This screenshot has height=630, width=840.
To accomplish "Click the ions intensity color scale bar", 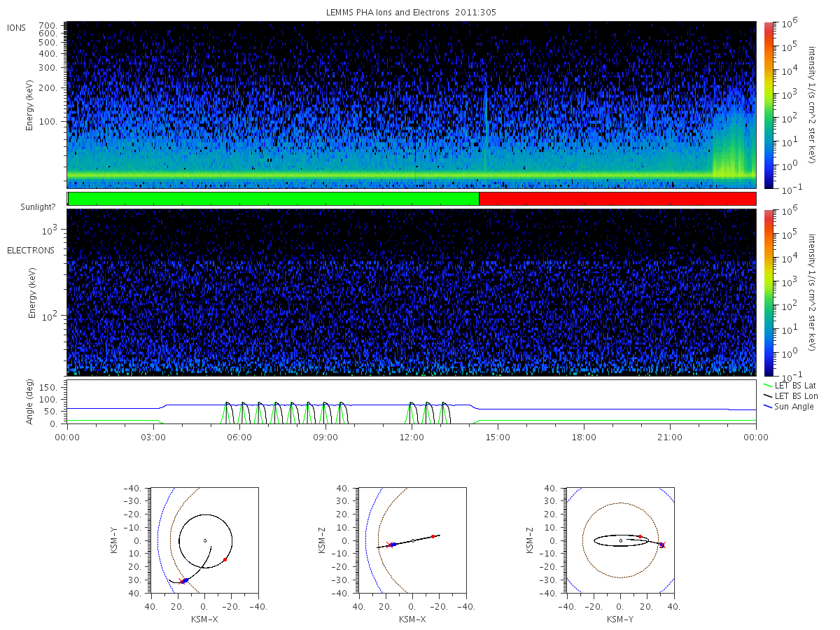I will 768,105.
